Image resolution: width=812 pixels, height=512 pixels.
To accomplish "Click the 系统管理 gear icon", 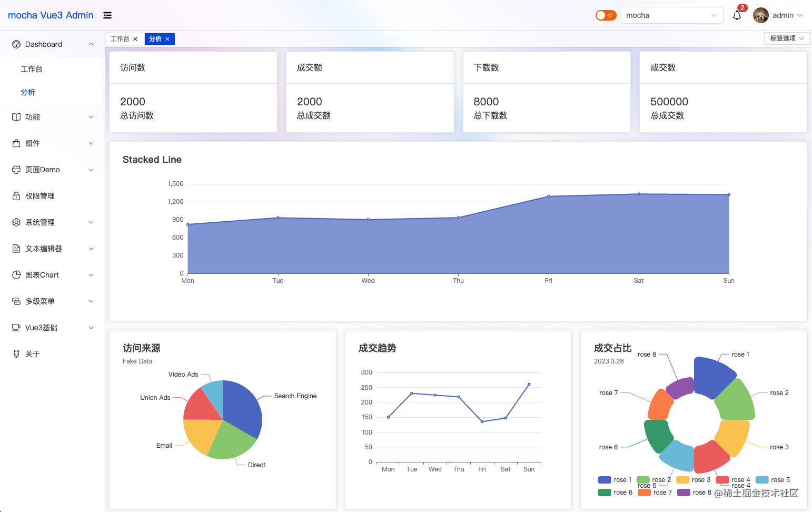I will pos(16,222).
